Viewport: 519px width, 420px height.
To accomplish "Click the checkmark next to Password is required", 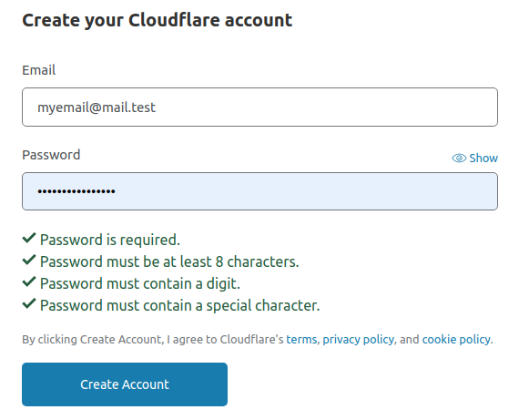I will [x=29, y=238].
